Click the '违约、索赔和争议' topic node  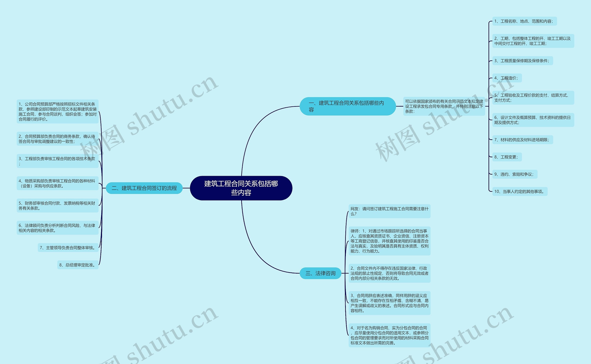coord(512,175)
